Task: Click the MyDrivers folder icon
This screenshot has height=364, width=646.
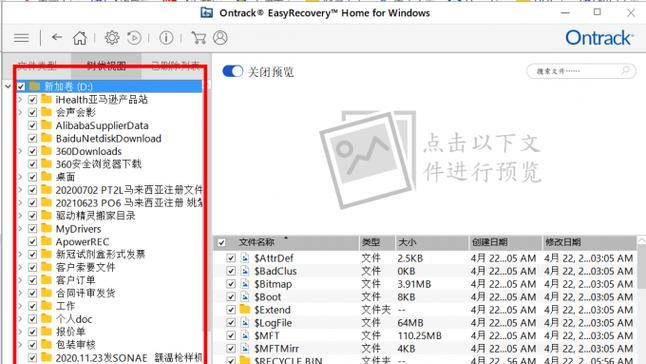Action: point(47,228)
